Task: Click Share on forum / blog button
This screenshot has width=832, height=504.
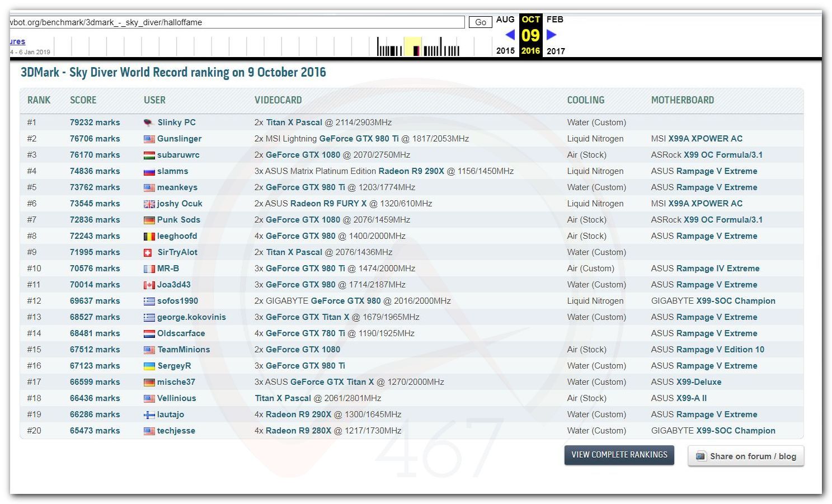Action: (746, 456)
